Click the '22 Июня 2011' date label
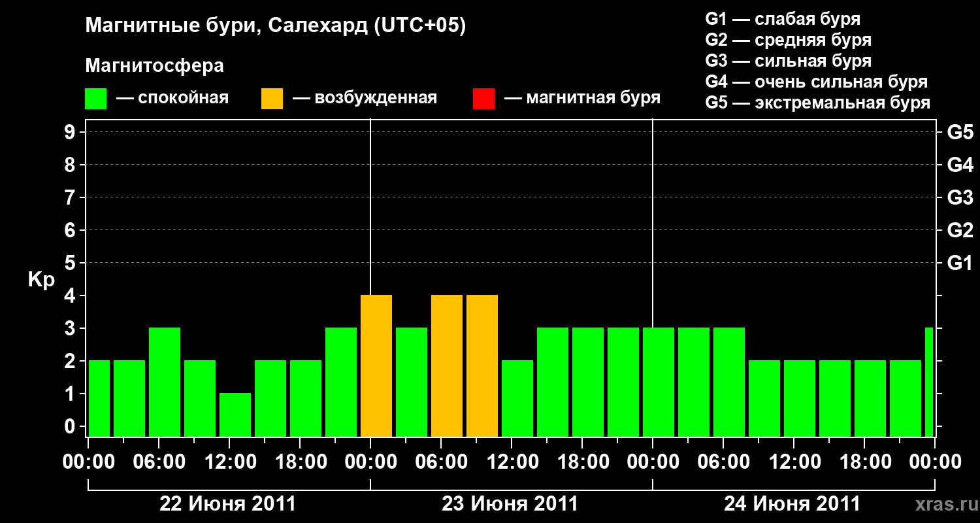980x523 pixels. 228,504
